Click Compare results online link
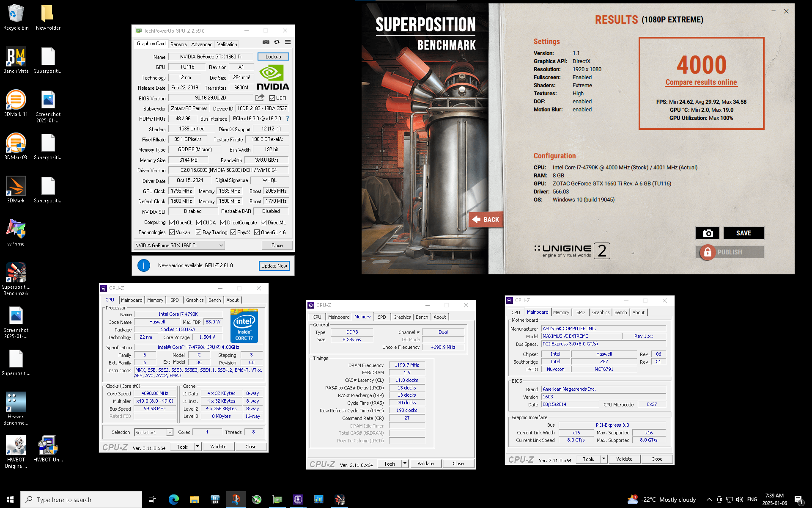The height and width of the screenshot is (508, 812). [x=701, y=82]
